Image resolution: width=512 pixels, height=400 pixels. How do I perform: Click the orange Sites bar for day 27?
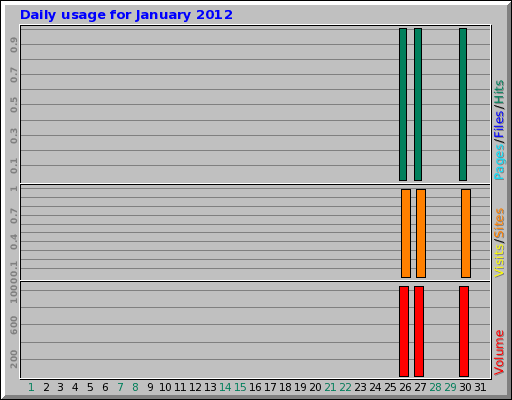tap(421, 233)
